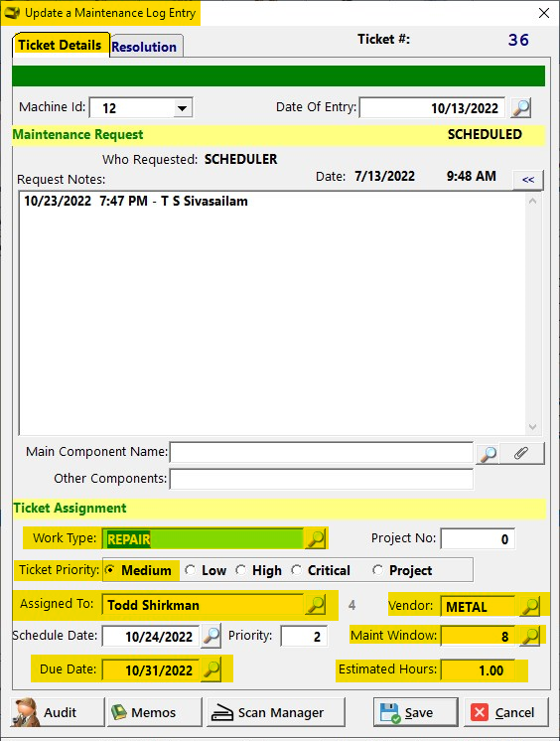Image resolution: width=560 pixels, height=741 pixels.
Task: Open Assigned To lookup magnifier
Action: point(315,605)
